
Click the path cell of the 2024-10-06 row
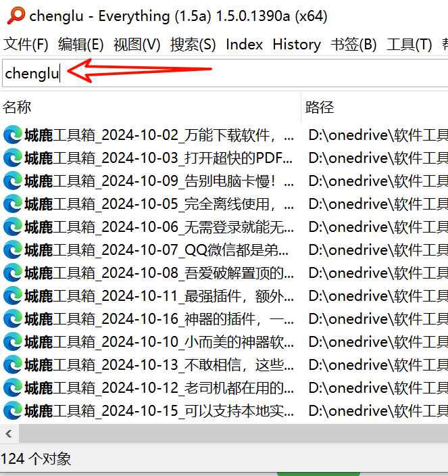[378, 227]
